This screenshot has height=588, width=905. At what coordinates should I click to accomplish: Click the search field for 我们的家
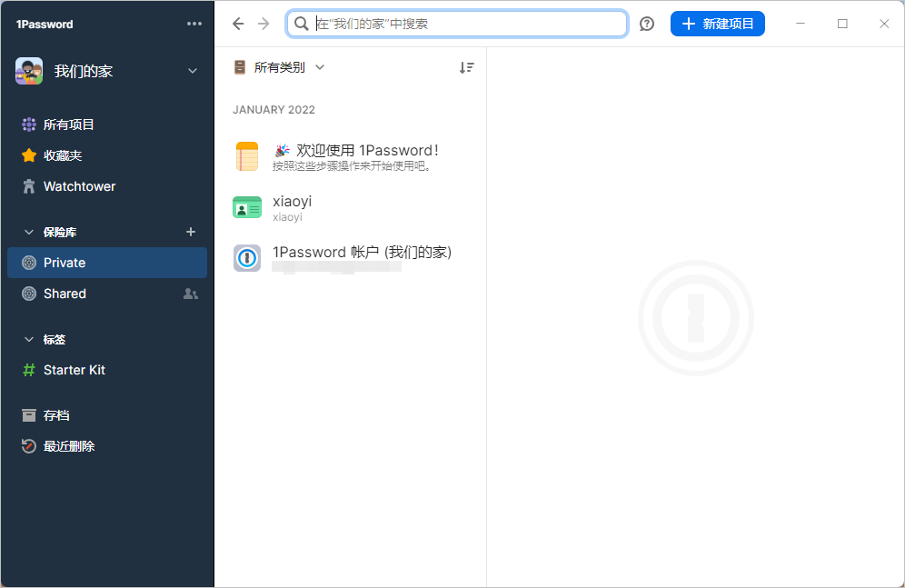(x=457, y=24)
